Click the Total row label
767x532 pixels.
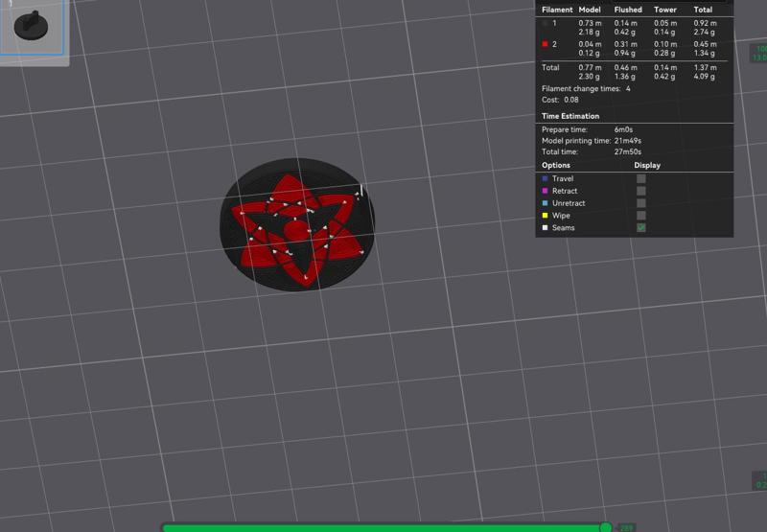click(x=550, y=67)
